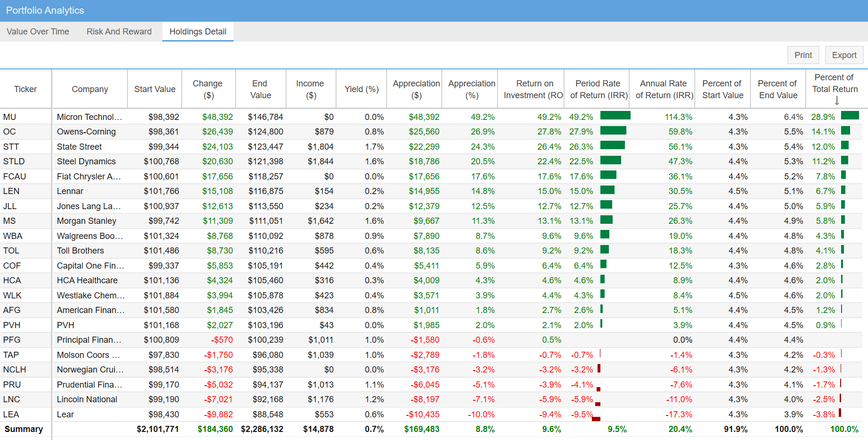Click LEA annual rate -17.3%
This screenshot has height=440, width=868.
679,415
